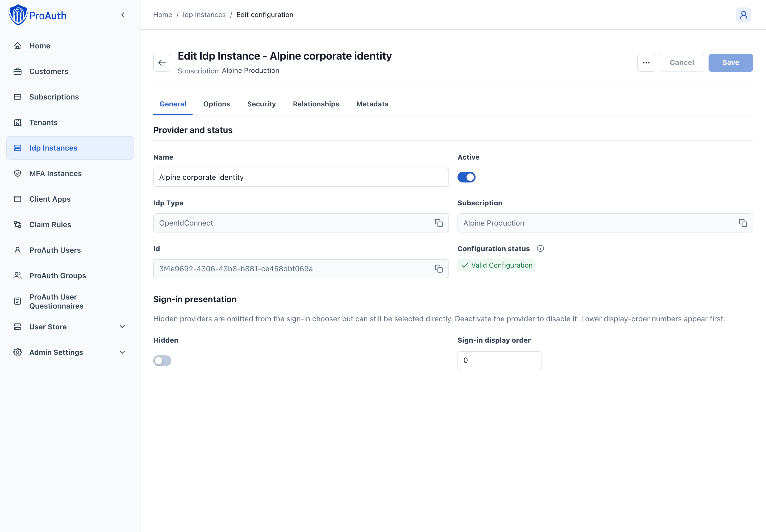Screen dimensions: 766x532
Task: Click the Client Apps window icon
Action: (18, 199)
